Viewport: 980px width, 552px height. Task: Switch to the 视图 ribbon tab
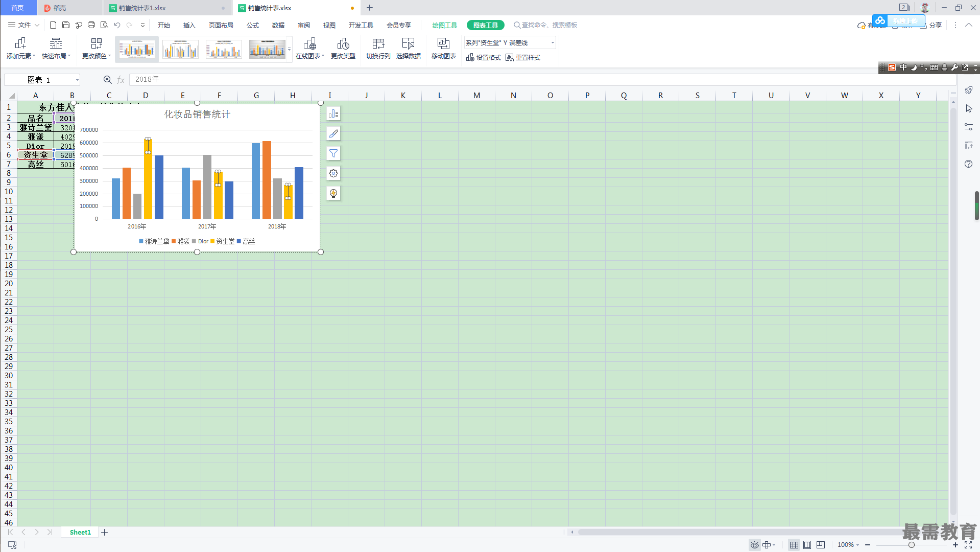point(329,25)
